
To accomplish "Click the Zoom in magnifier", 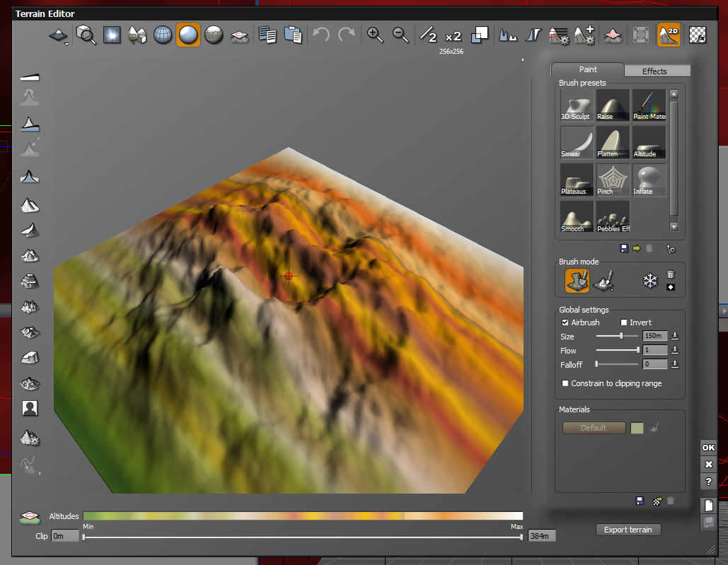I will (x=375, y=35).
